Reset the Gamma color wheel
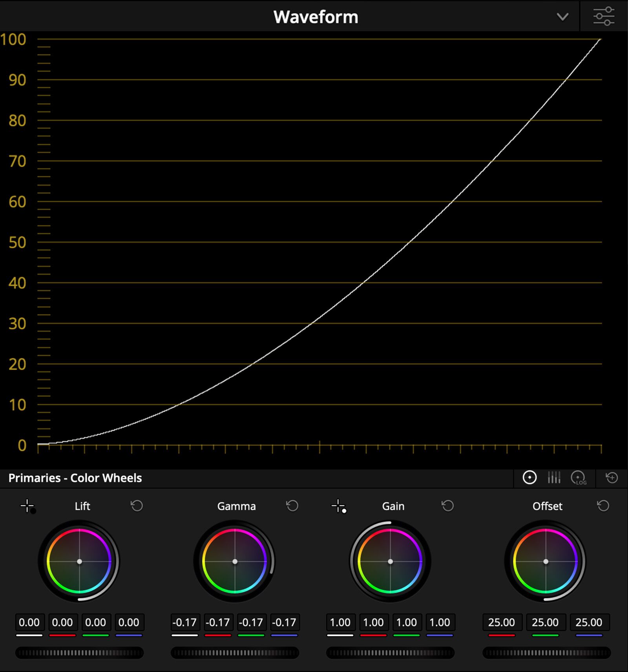This screenshot has width=628, height=672. tap(291, 506)
